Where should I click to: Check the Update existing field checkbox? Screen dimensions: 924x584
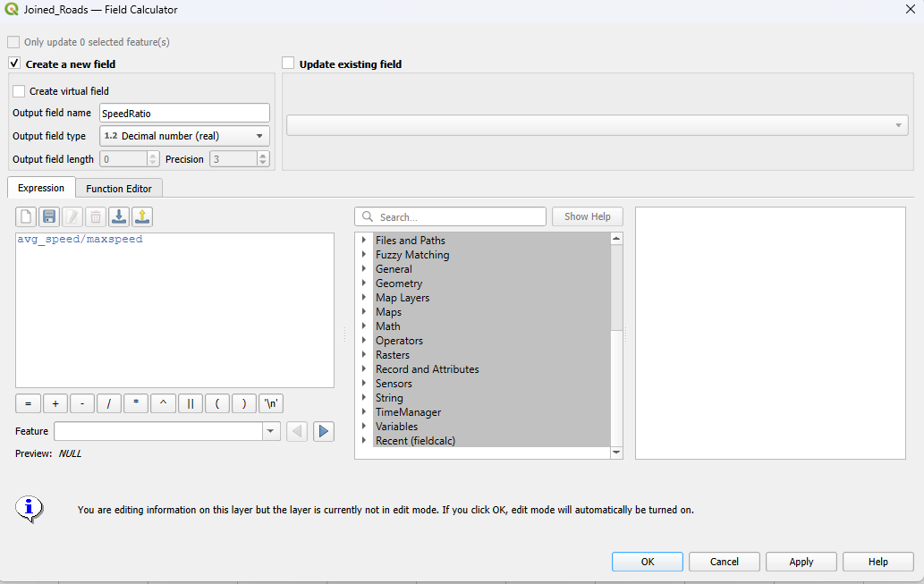[x=288, y=63]
